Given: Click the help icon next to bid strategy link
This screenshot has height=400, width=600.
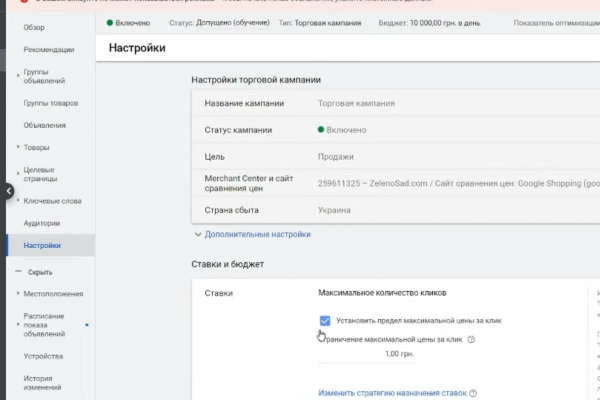Looking at the screenshot, I should click(x=473, y=394).
